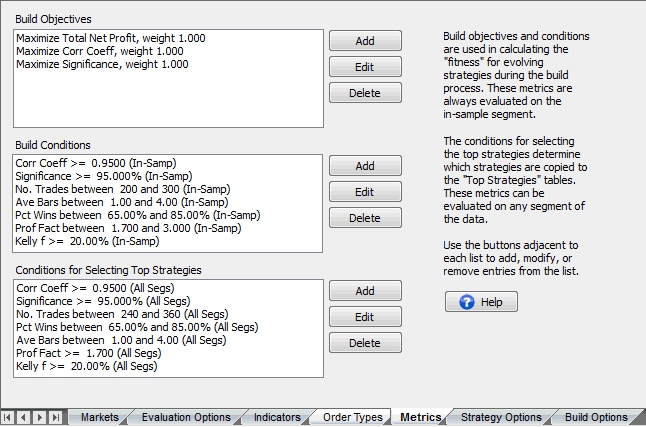
Task: Click the next tab arrow icon
Action: pyautogui.click(x=40, y=417)
